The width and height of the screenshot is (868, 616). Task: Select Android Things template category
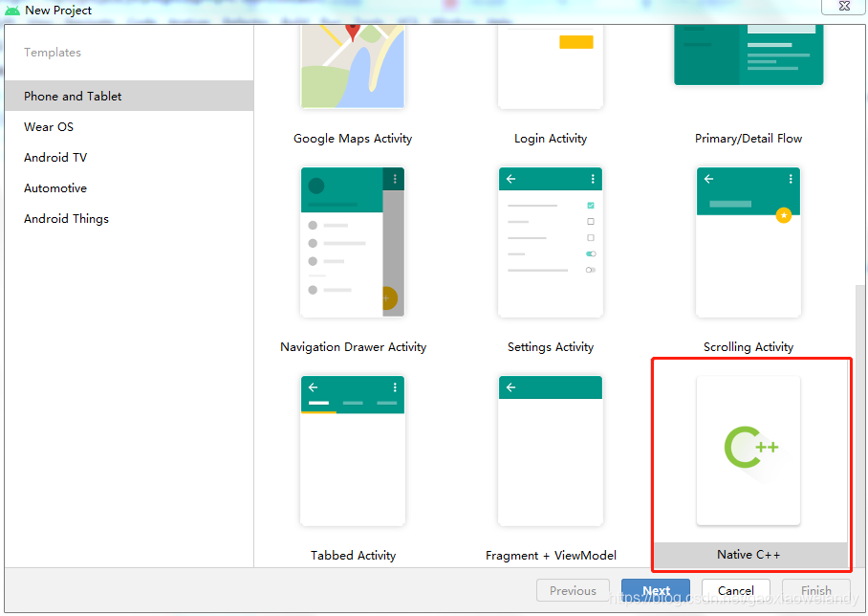[x=129, y=219]
